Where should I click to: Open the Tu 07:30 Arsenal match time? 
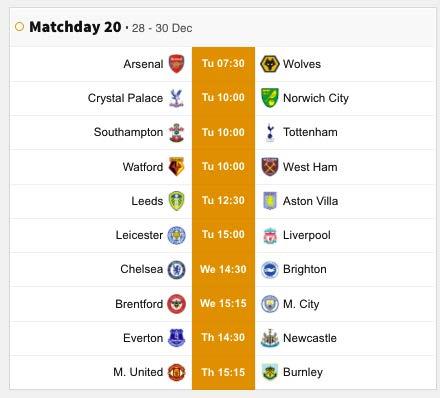pyautogui.click(x=223, y=63)
